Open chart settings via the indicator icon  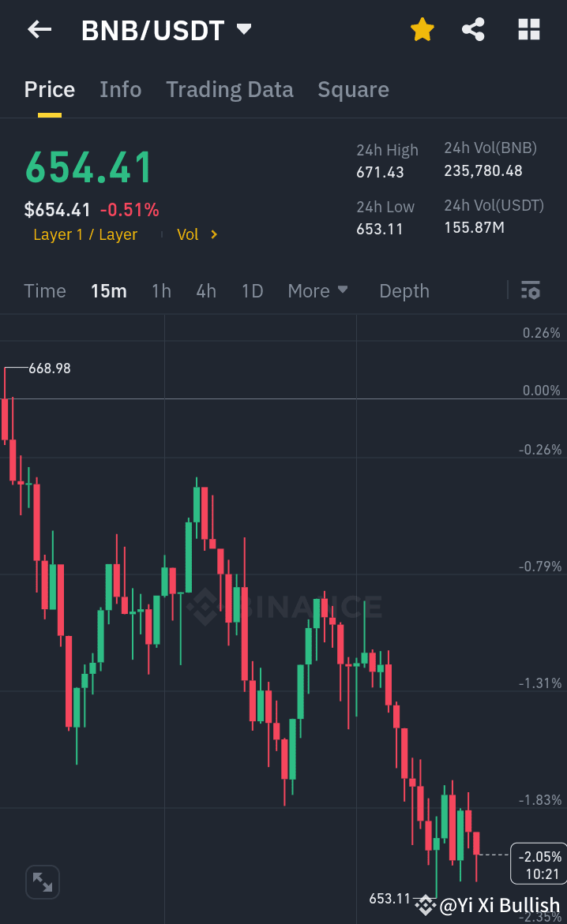tap(530, 290)
